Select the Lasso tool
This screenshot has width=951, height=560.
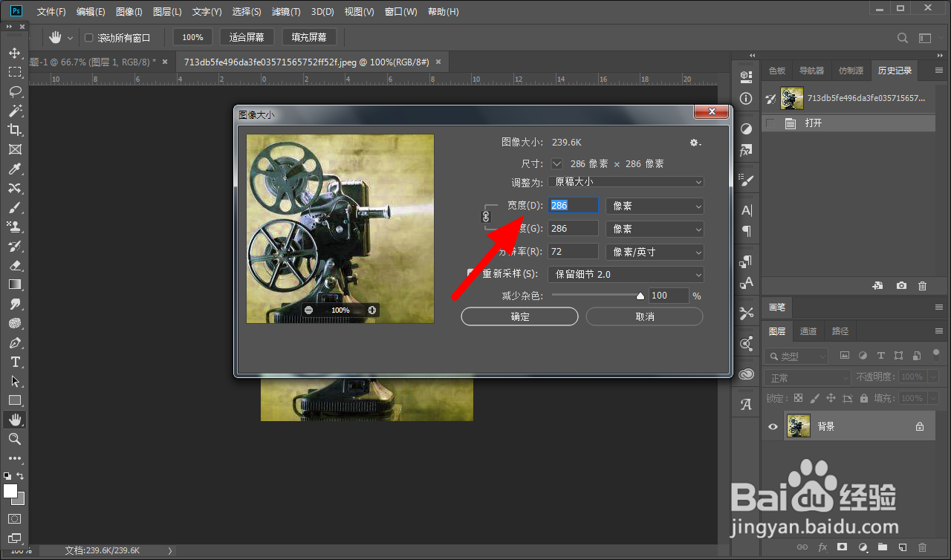point(14,91)
